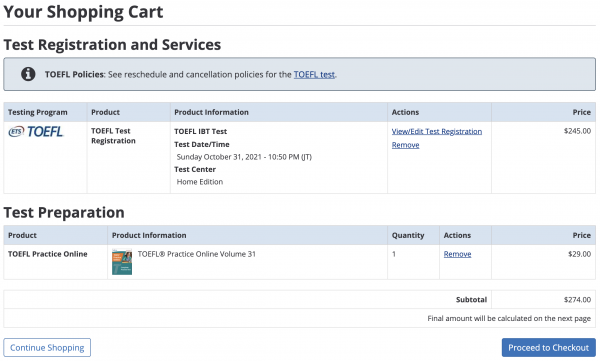Screen dimensions: 600x361
Task: Click the $245.00 price
Action: (577, 131)
